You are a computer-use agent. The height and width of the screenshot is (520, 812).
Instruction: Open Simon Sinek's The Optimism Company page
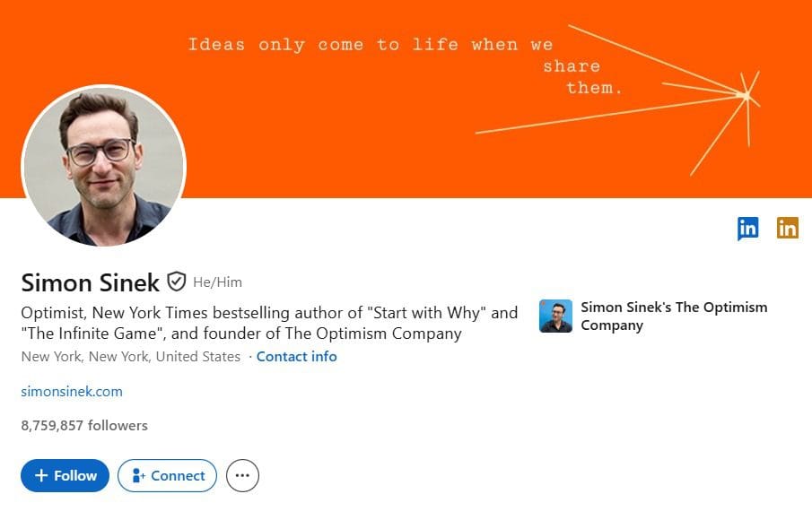tap(675, 316)
